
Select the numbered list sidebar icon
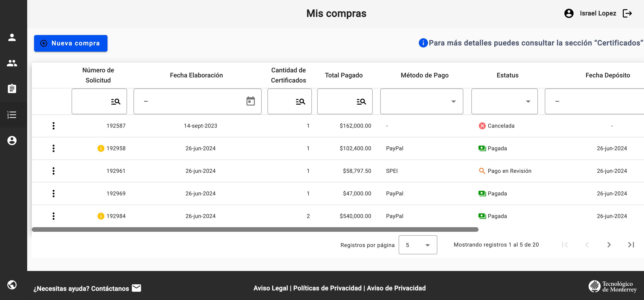12,115
